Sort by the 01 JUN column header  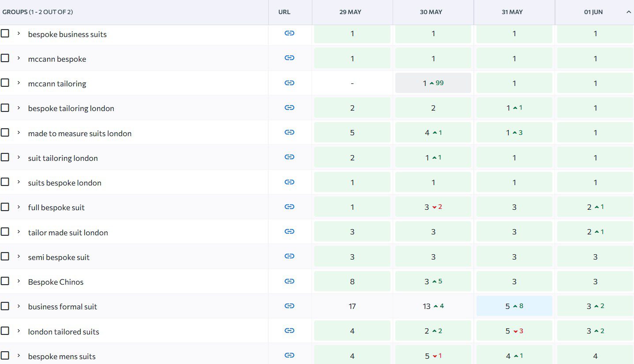[x=593, y=12]
